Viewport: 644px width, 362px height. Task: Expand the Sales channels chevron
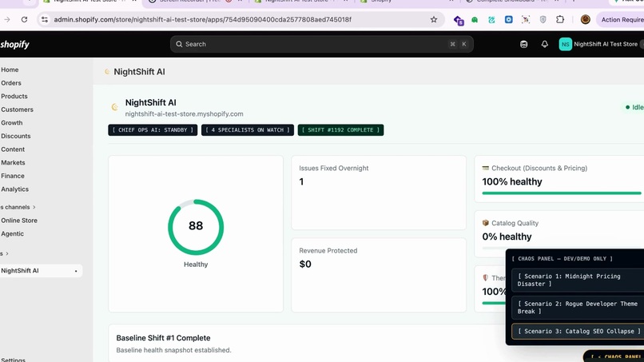34,207
